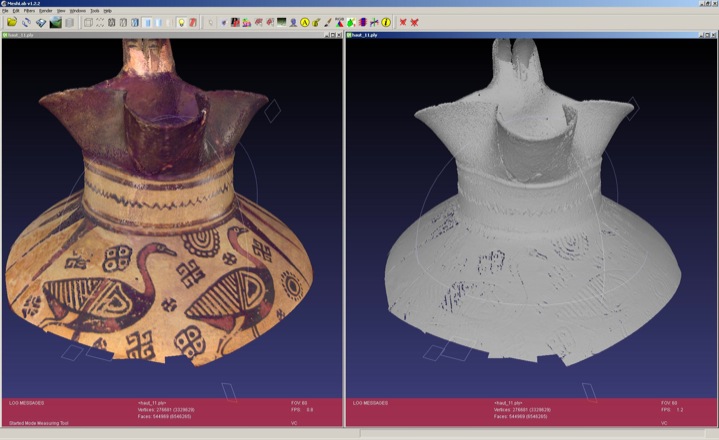Click the yellow paint roller icon
Screen dimensions: 719x440
point(316,22)
